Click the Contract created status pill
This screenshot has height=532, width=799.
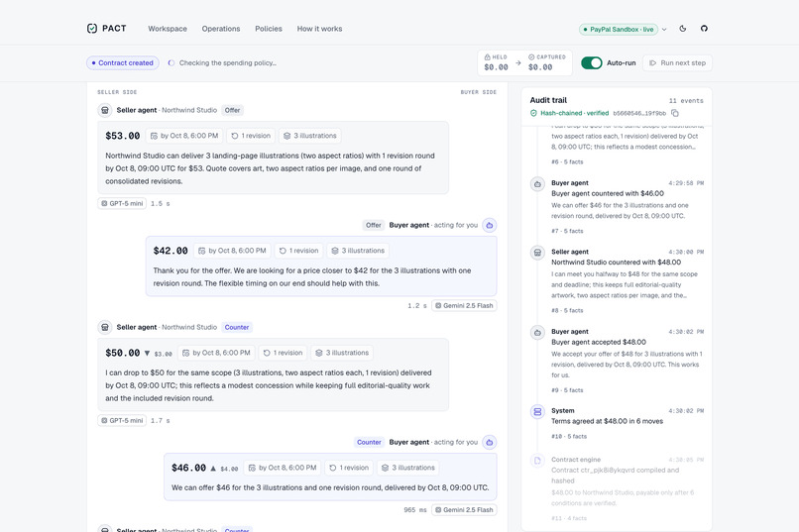(123, 63)
